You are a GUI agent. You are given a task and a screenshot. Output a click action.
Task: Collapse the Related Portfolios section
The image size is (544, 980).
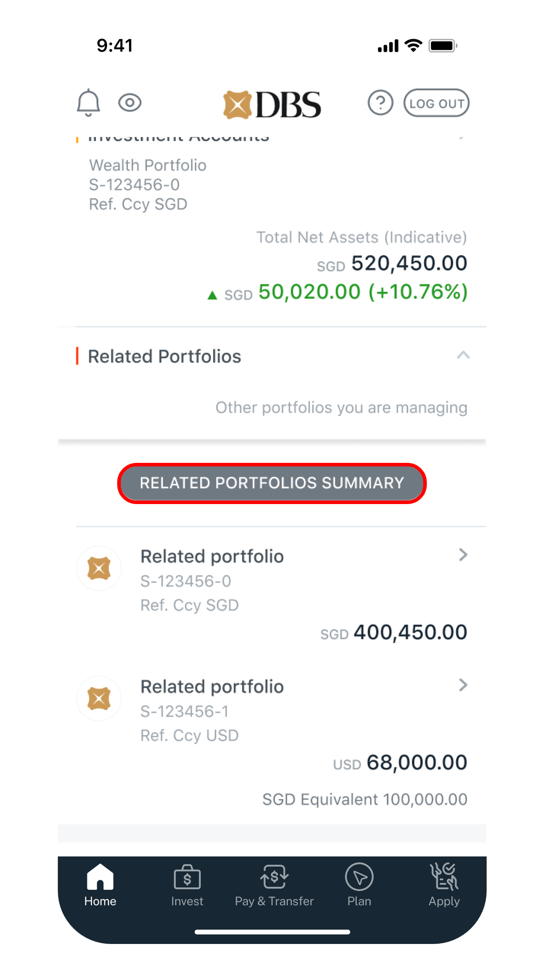click(463, 355)
